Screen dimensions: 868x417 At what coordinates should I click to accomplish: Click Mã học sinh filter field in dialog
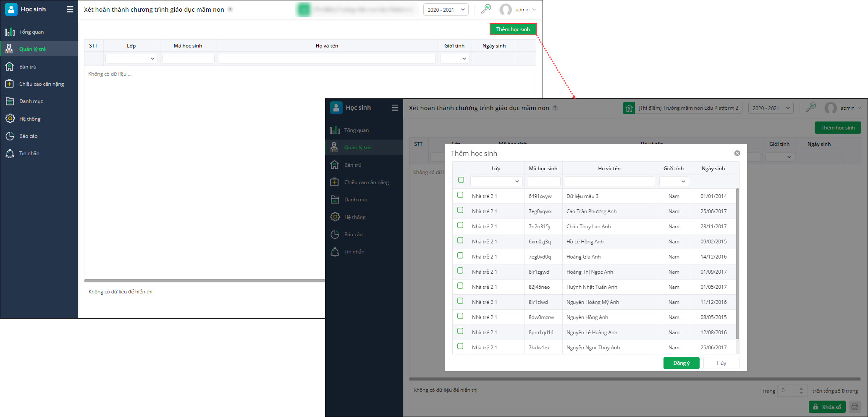click(543, 181)
